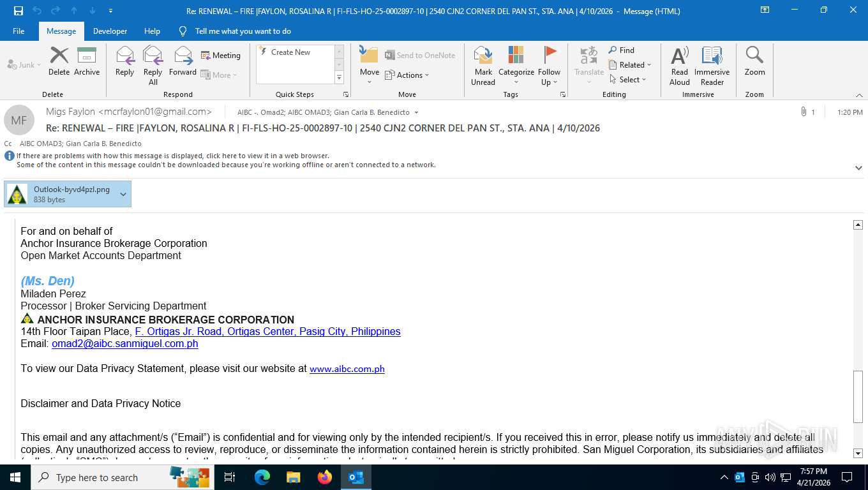Viewport: 868px width, 490px height.
Task: Open the Help tab
Action: point(152,31)
